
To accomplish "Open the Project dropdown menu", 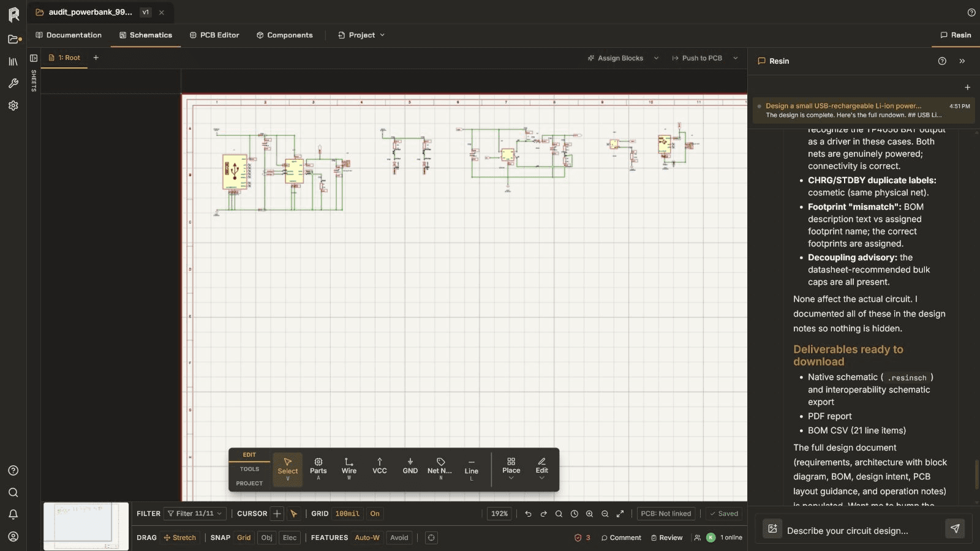I will point(361,36).
